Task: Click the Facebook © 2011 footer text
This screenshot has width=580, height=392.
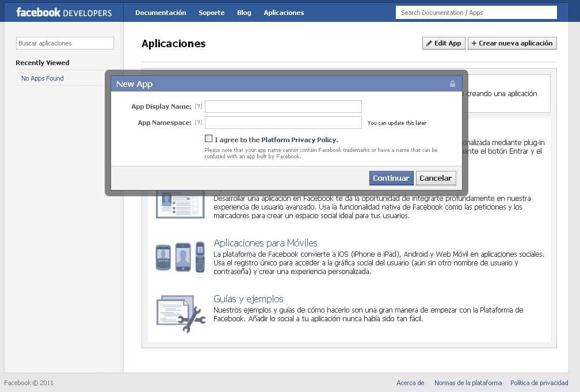Action: [x=29, y=383]
